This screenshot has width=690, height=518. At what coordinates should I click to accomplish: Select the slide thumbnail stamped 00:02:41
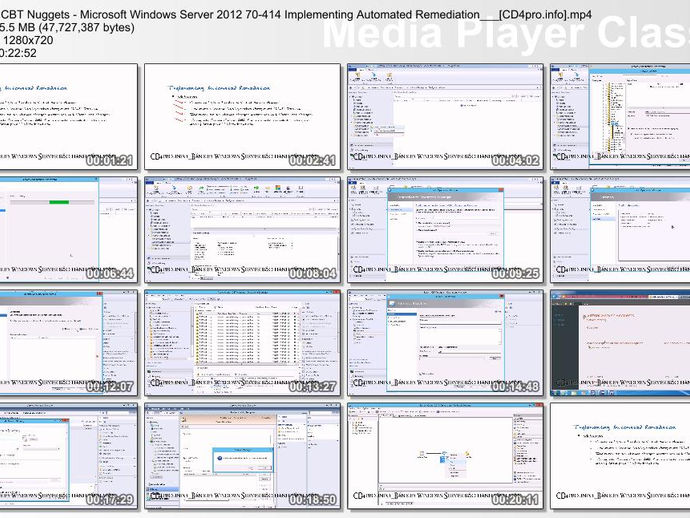point(242,117)
